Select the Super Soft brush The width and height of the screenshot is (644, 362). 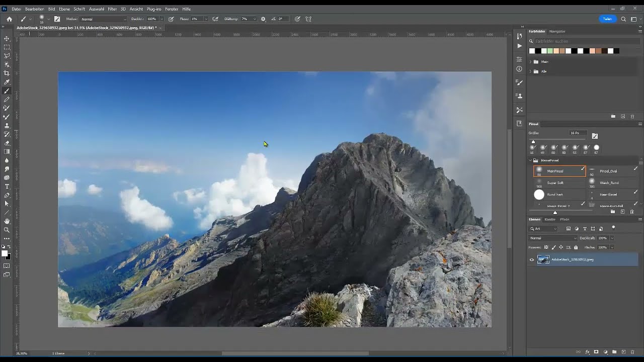559,183
